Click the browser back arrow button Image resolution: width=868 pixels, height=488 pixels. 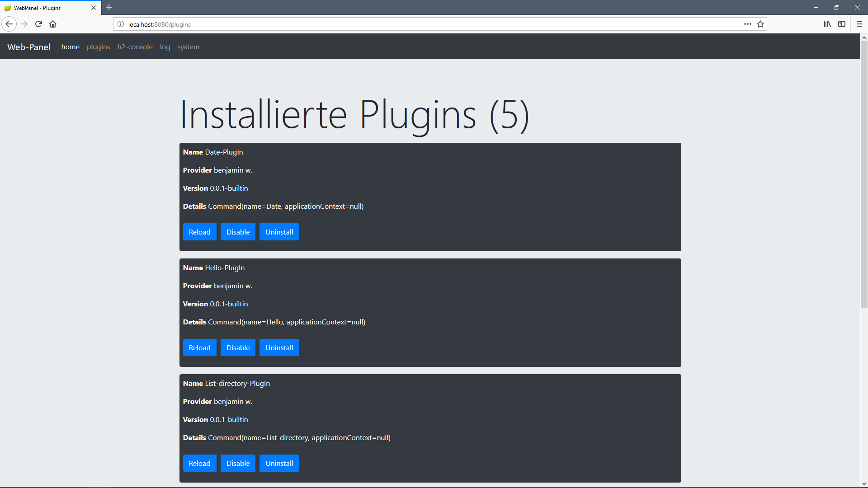click(9, 24)
